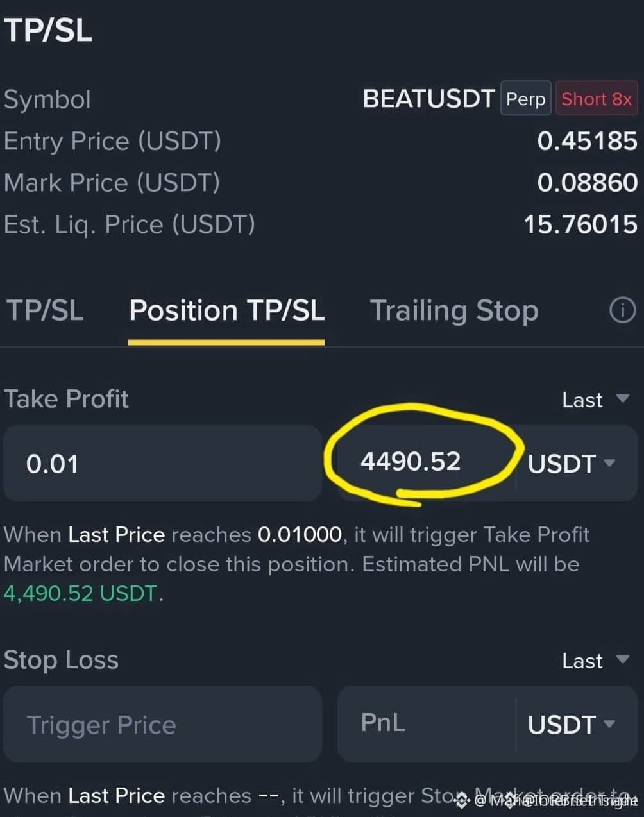Tap the Perp contract badge
Viewport: 644px width, 817px height.
click(525, 99)
